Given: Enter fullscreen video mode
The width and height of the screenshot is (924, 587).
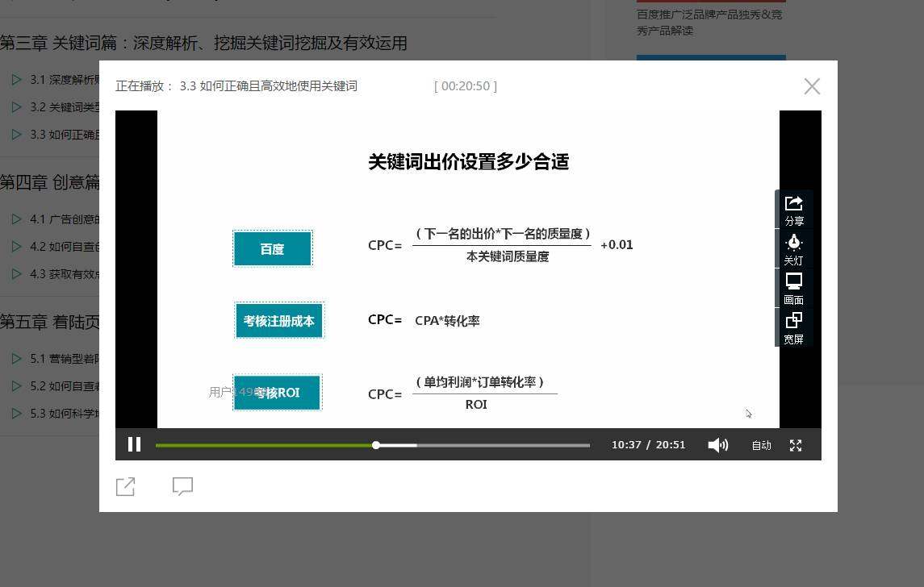Looking at the screenshot, I should (x=796, y=445).
